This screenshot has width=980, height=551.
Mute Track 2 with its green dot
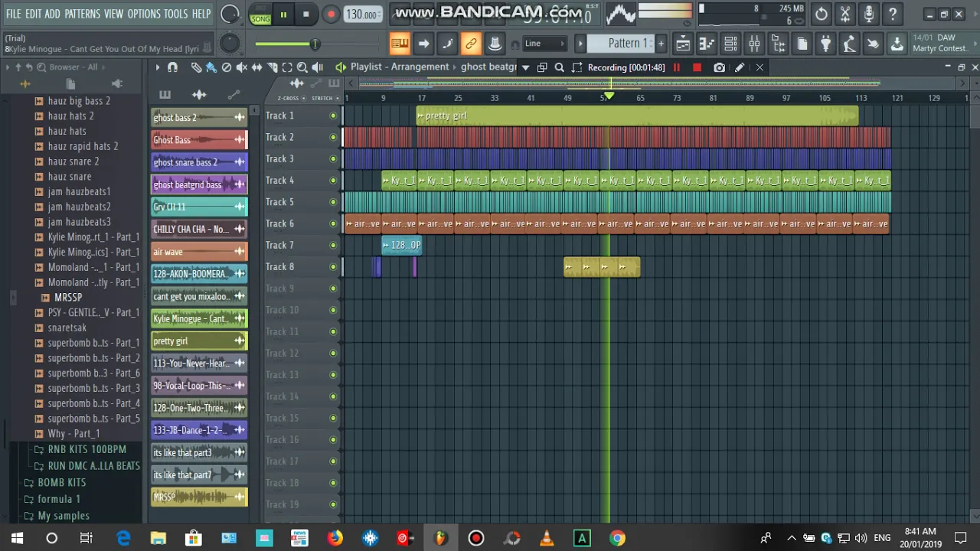(x=333, y=138)
